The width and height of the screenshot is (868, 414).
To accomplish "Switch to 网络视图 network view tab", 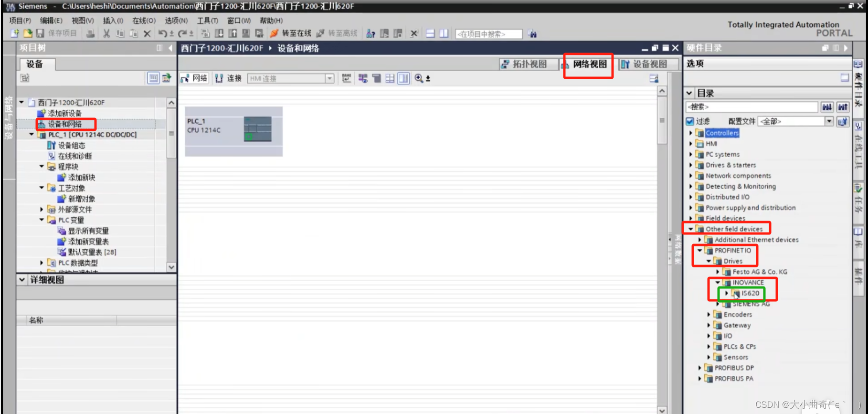I will (589, 64).
